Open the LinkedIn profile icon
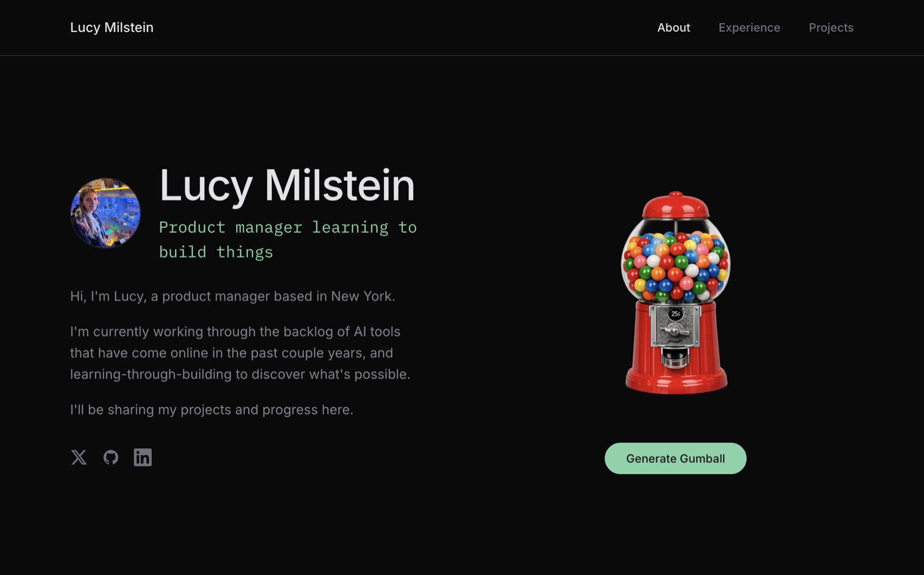This screenshot has height=575, width=924. [x=143, y=457]
